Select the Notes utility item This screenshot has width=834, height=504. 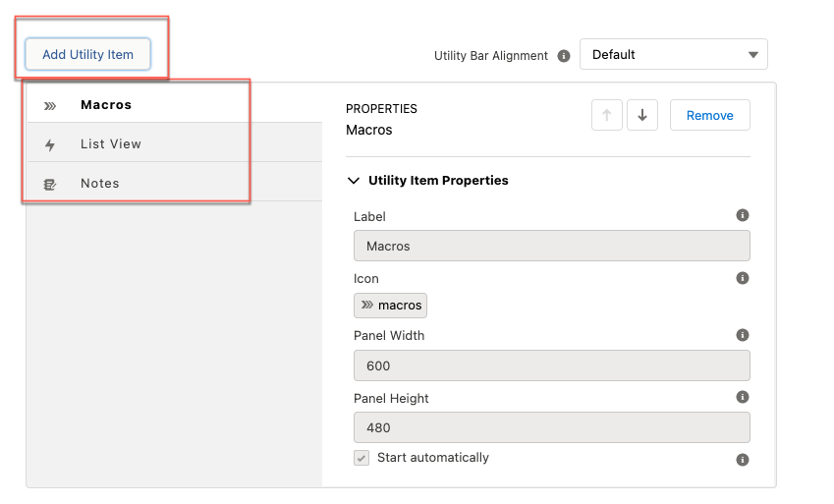pos(100,184)
